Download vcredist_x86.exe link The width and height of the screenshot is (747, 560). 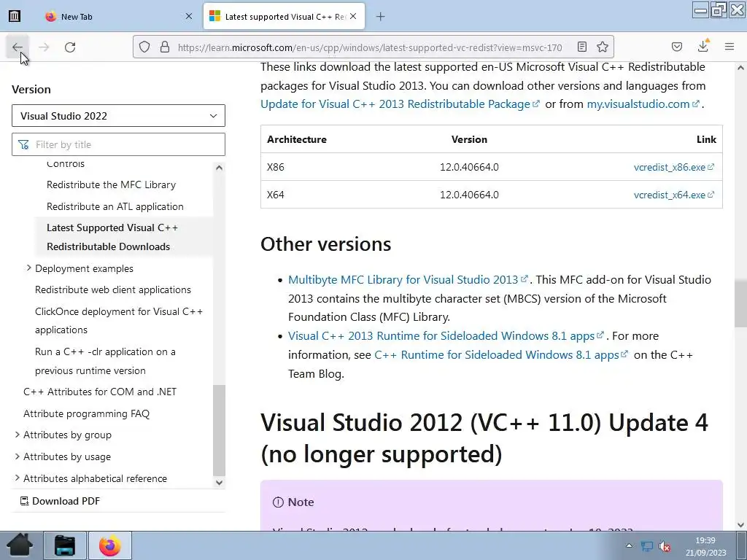[x=673, y=167]
